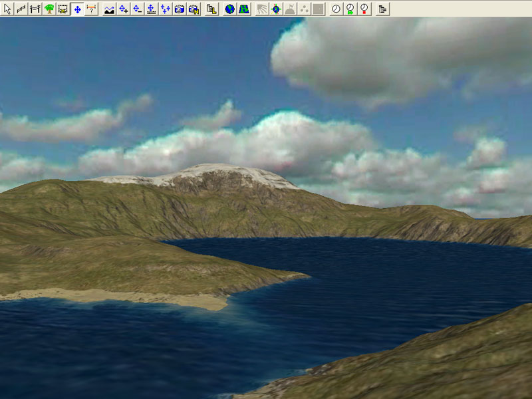The height and width of the screenshot is (399, 532).
Task: Click the camera icon with yellow N
Action: 194,9
